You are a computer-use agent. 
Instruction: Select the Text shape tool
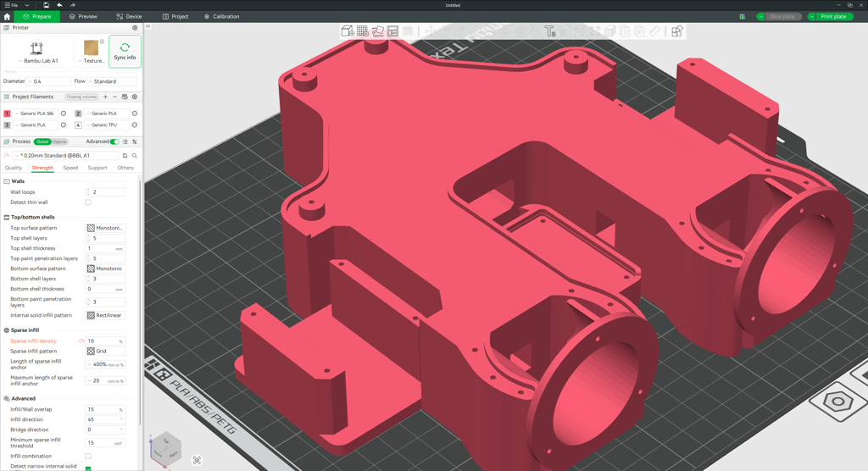[x=549, y=31]
